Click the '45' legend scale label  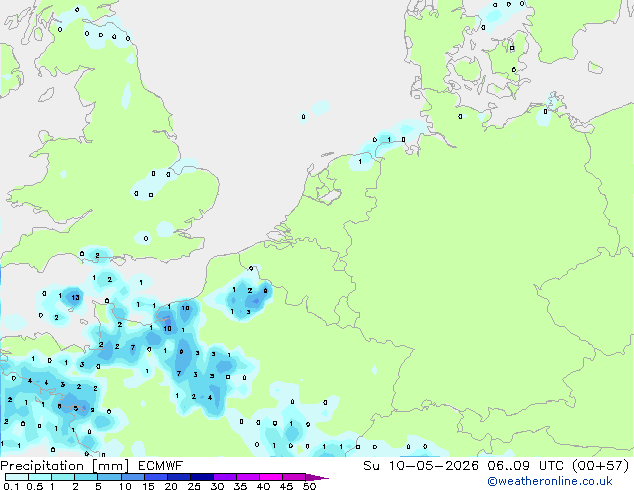tap(286, 486)
